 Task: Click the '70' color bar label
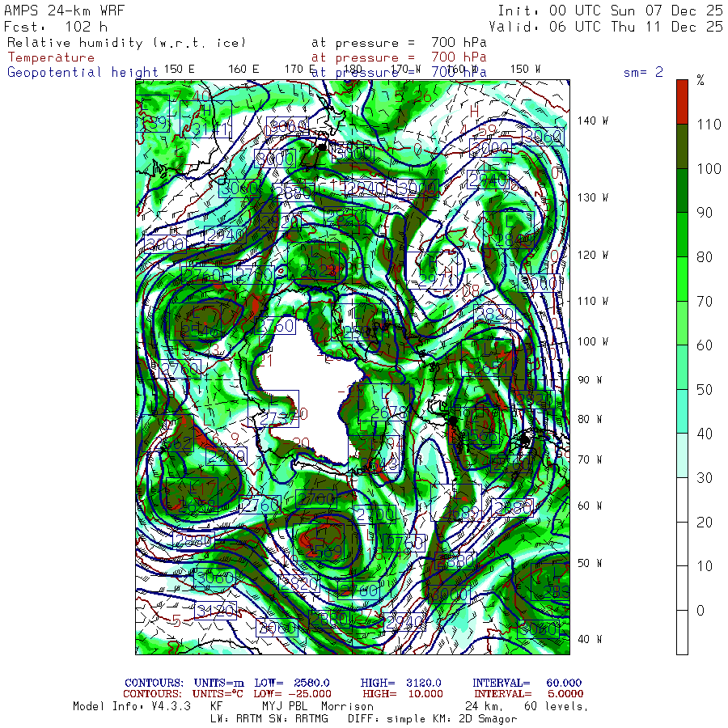click(x=705, y=302)
